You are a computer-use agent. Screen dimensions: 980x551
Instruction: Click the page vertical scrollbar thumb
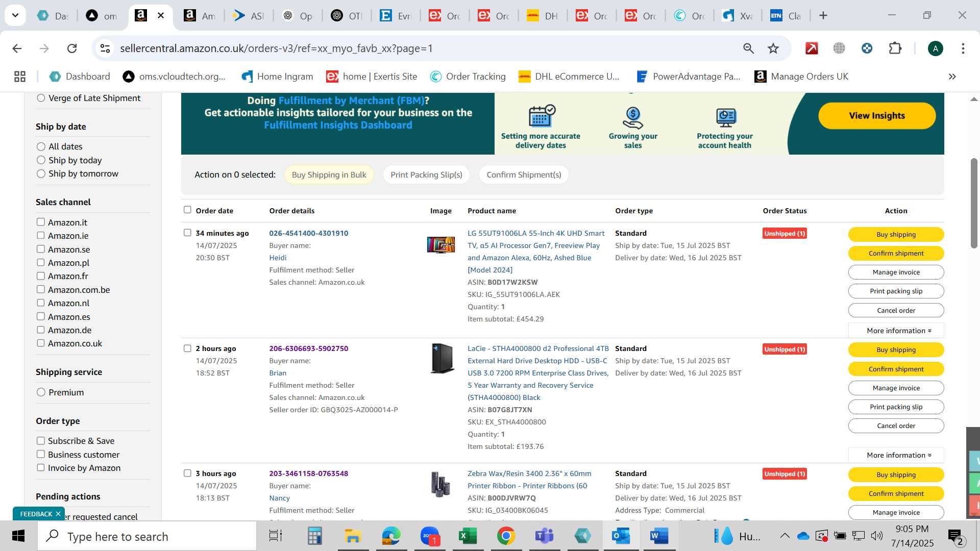point(974,203)
